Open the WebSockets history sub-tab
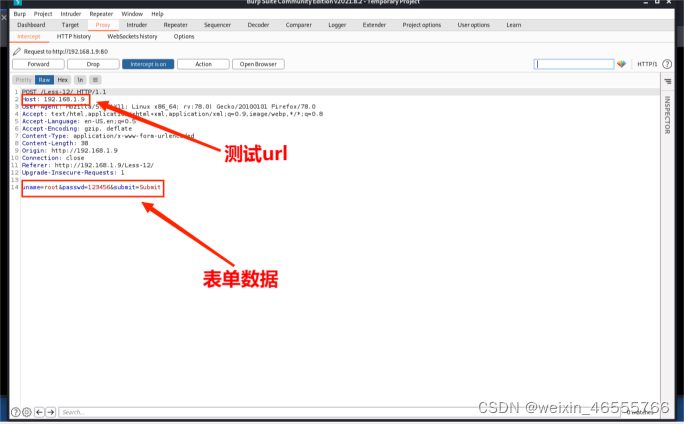Screen dimensions: 684x424 (132, 37)
